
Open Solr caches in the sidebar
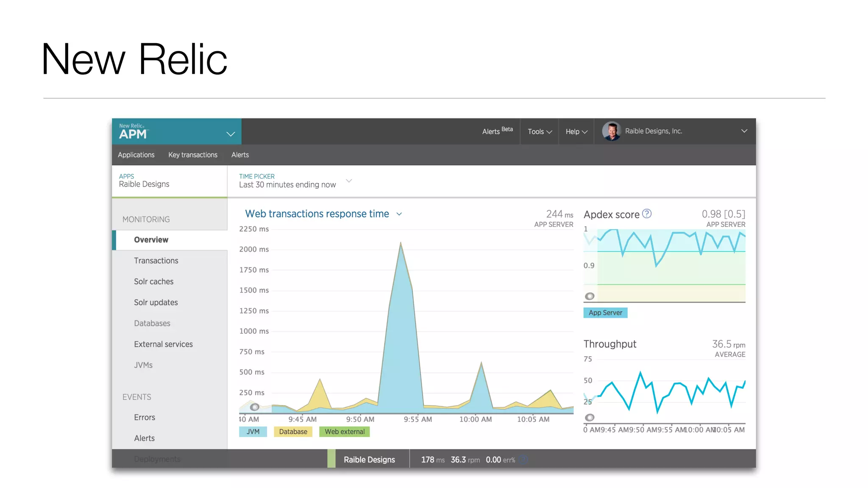pos(153,282)
